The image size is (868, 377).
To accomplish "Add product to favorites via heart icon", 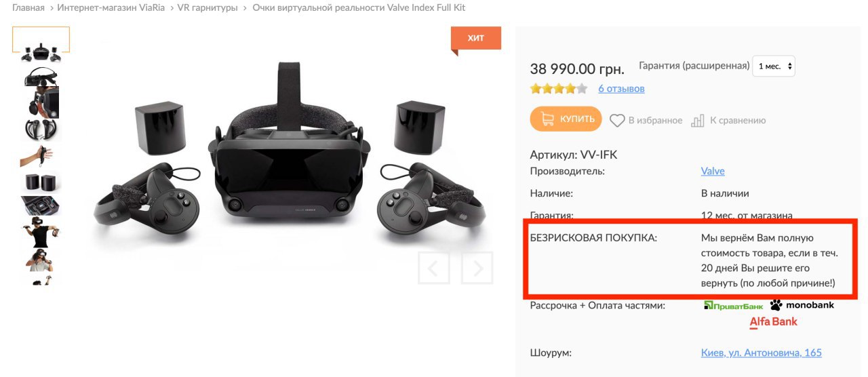I will (x=616, y=121).
